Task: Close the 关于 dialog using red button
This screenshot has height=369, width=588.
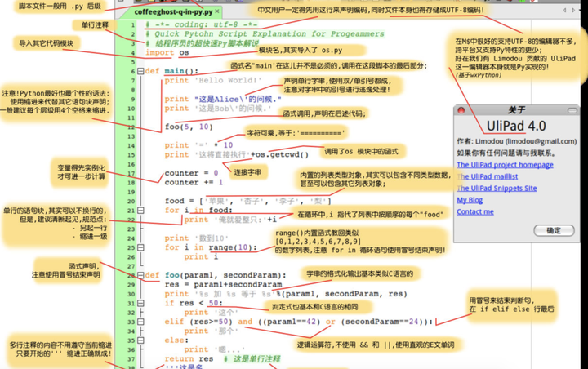Action: [461, 110]
